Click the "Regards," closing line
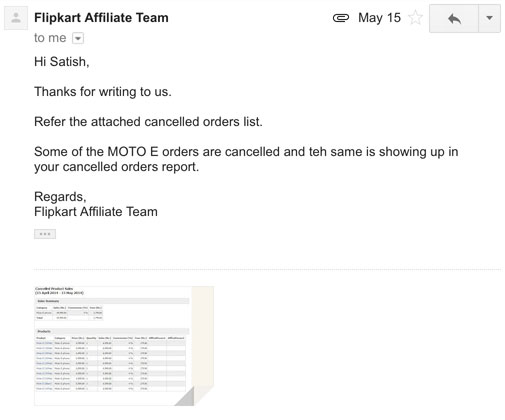Image resolution: width=505 pixels, height=420 pixels. 60,197
